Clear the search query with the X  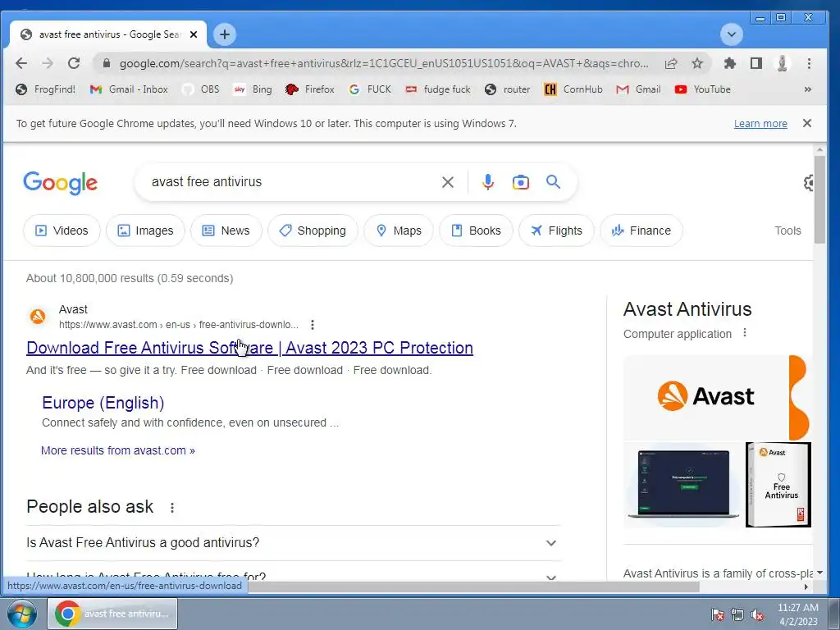[x=448, y=183]
